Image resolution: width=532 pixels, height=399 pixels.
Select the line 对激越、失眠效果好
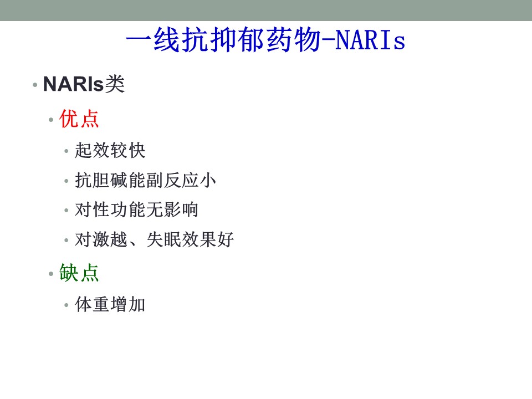coord(155,239)
